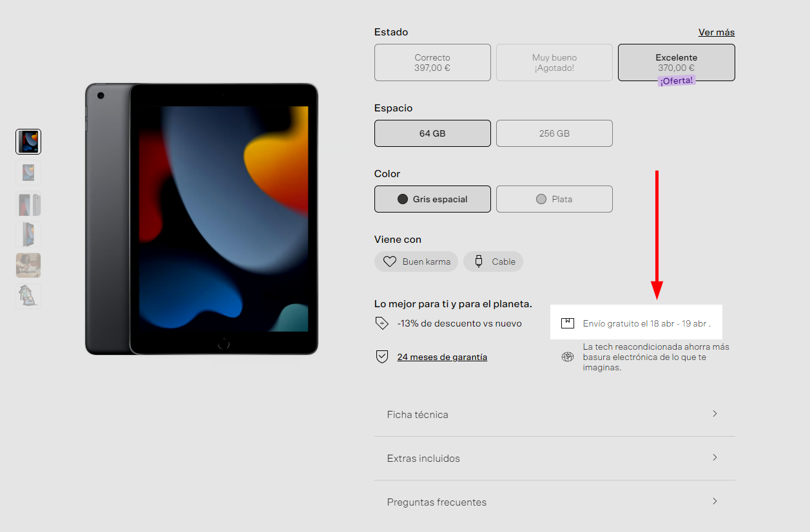
Task: Expand the Ficha técnica section
Action: pyautogui.click(x=554, y=414)
